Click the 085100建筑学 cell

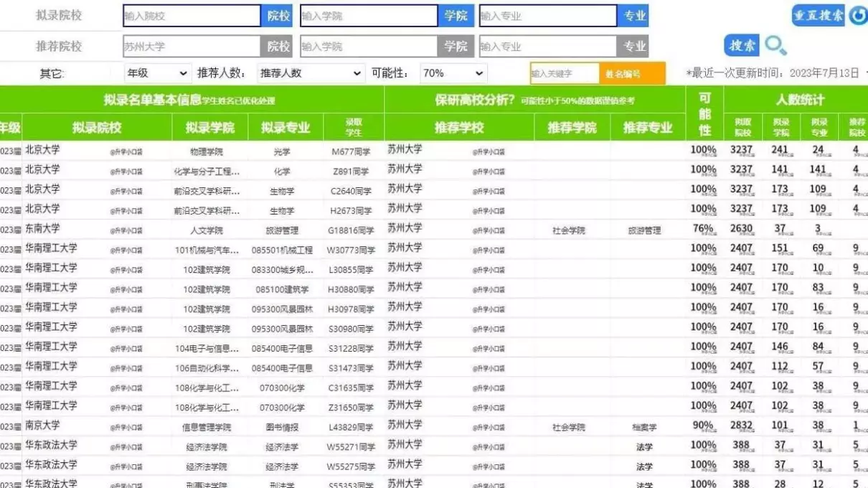point(282,290)
